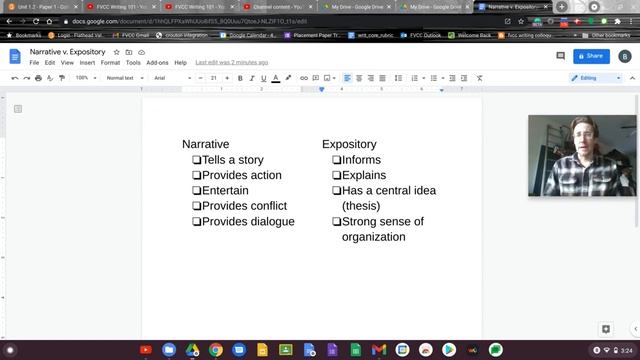This screenshot has height=360, width=640.
Task: Open the Help menu
Action: [180, 62]
